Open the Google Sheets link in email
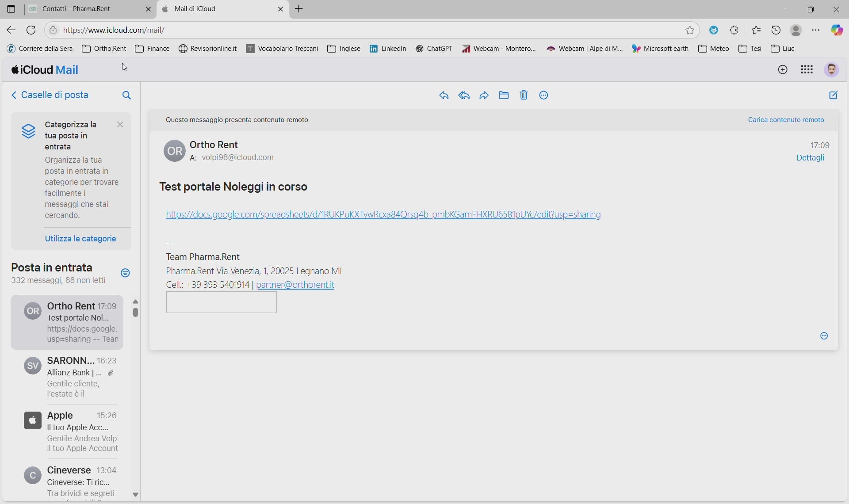Image resolution: width=849 pixels, height=504 pixels. click(383, 215)
